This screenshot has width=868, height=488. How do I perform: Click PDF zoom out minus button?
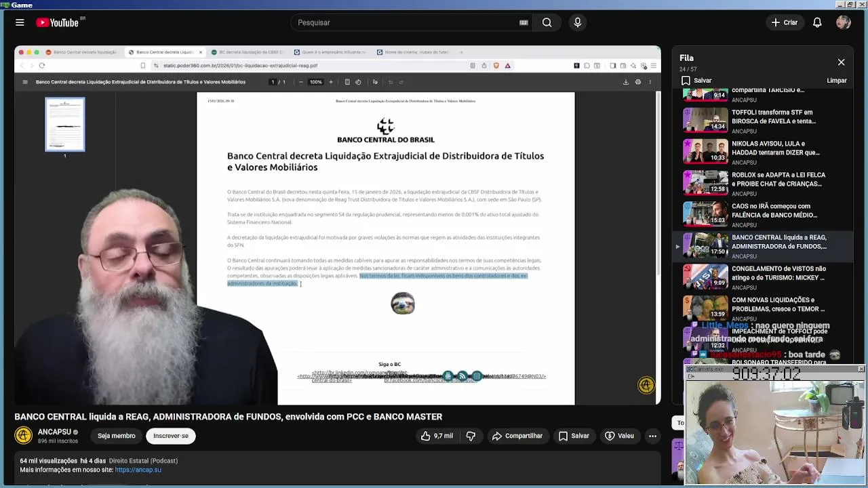point(301,82)
